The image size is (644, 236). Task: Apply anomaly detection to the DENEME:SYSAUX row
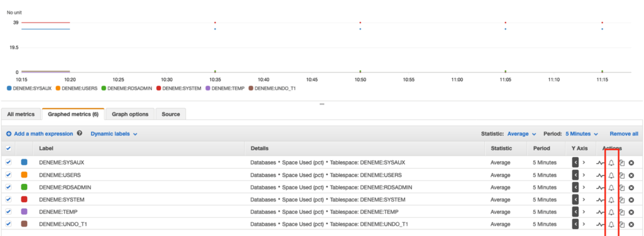coord(601,163)
